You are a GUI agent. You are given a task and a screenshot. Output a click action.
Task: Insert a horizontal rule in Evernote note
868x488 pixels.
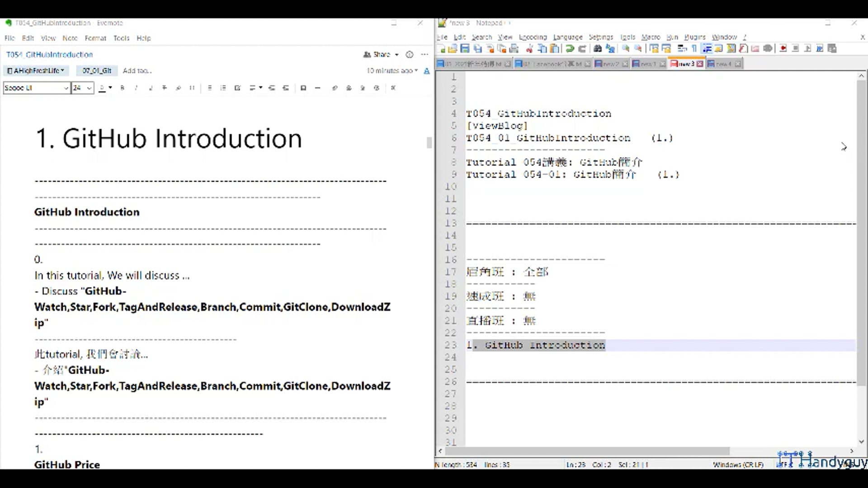318,88
